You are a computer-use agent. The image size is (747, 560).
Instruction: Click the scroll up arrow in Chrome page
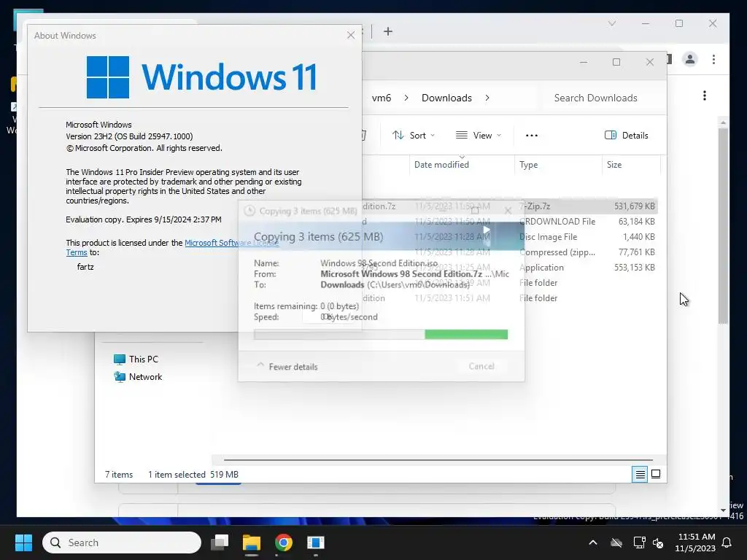coord(723,122)
